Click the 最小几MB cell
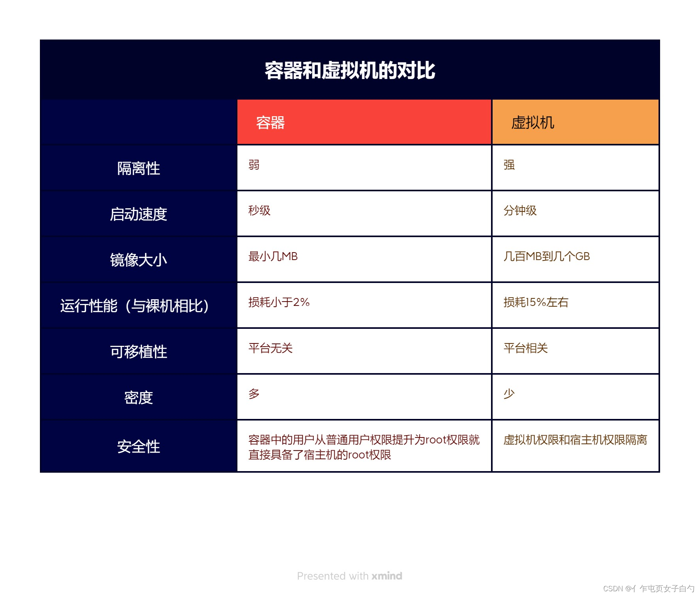Image resolution: width=700 pixels, height=596 pixels. (364, 259)
